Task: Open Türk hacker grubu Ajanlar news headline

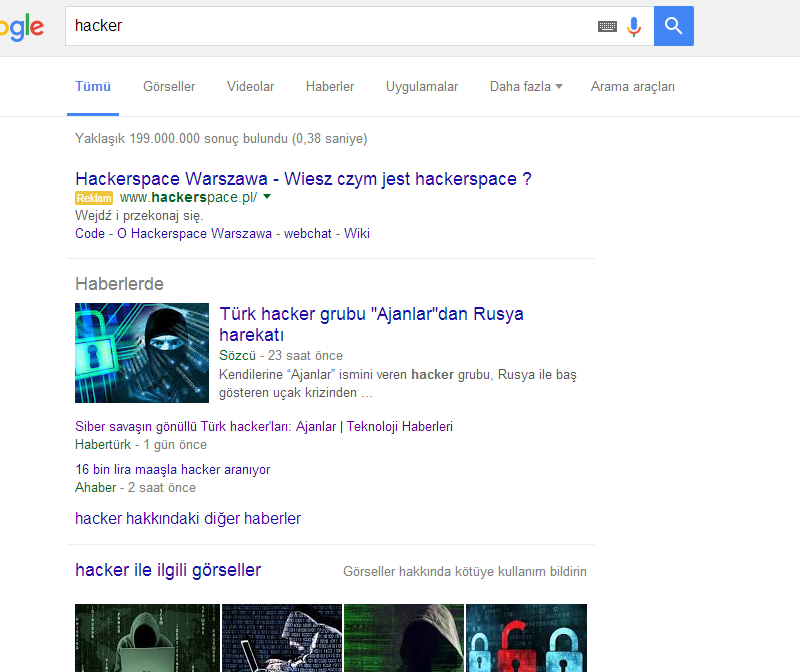Action: tap(371, 324)
